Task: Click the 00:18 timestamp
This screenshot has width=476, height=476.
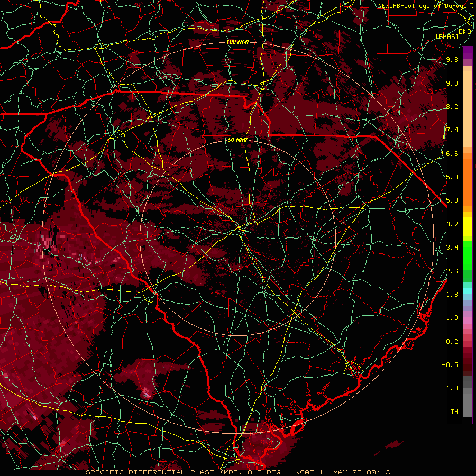Action: click(378, 472)
